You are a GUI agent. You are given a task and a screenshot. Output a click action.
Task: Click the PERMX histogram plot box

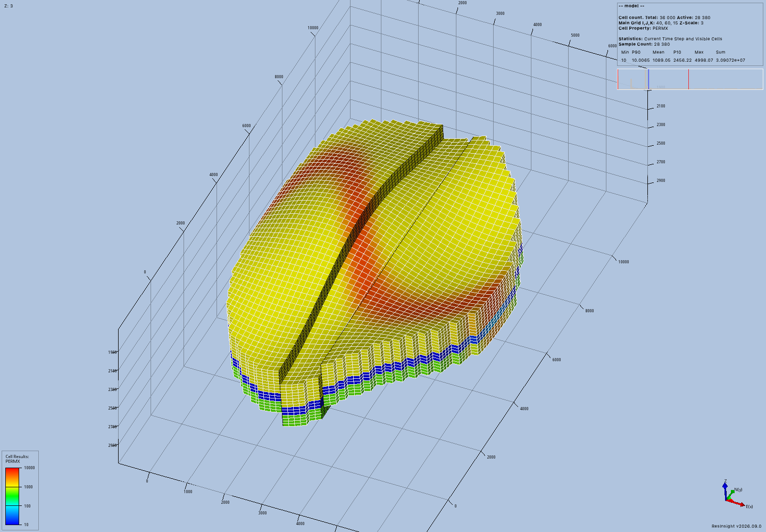pyautogui.click(x=690, y=79)
